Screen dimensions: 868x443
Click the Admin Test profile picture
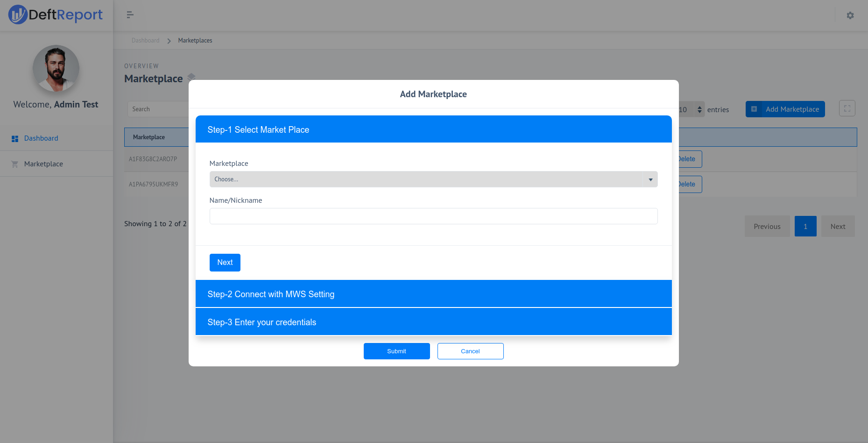[56, 69]
